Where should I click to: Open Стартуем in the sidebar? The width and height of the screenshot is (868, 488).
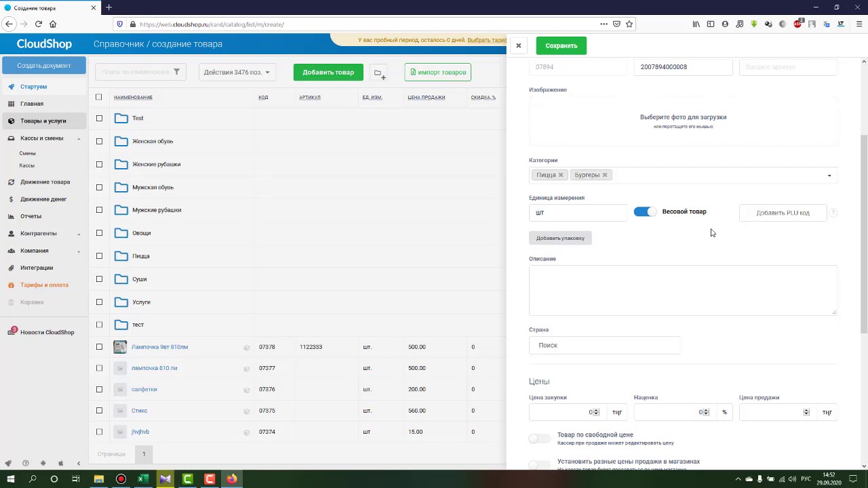(33, 87)
